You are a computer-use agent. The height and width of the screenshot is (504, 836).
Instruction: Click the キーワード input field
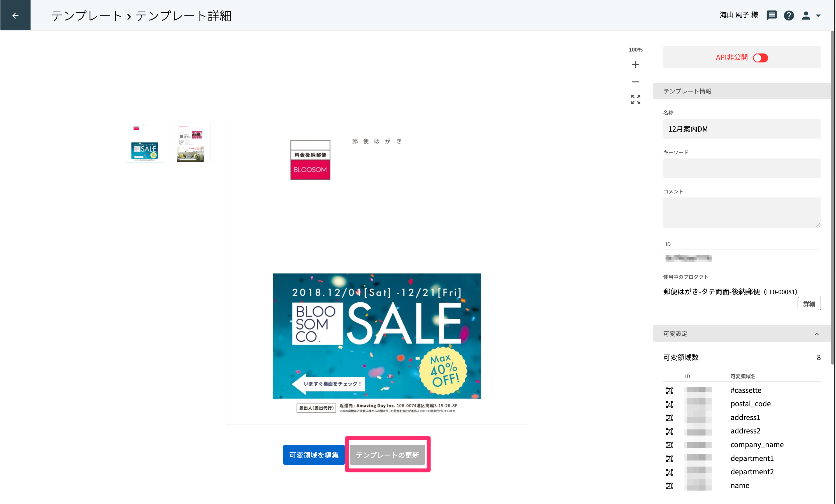click(x=742, y=168)
